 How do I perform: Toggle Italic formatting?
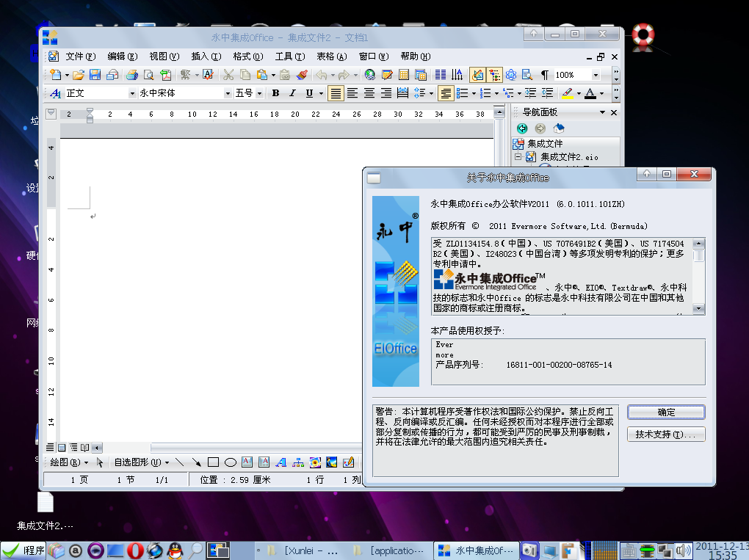292,93
